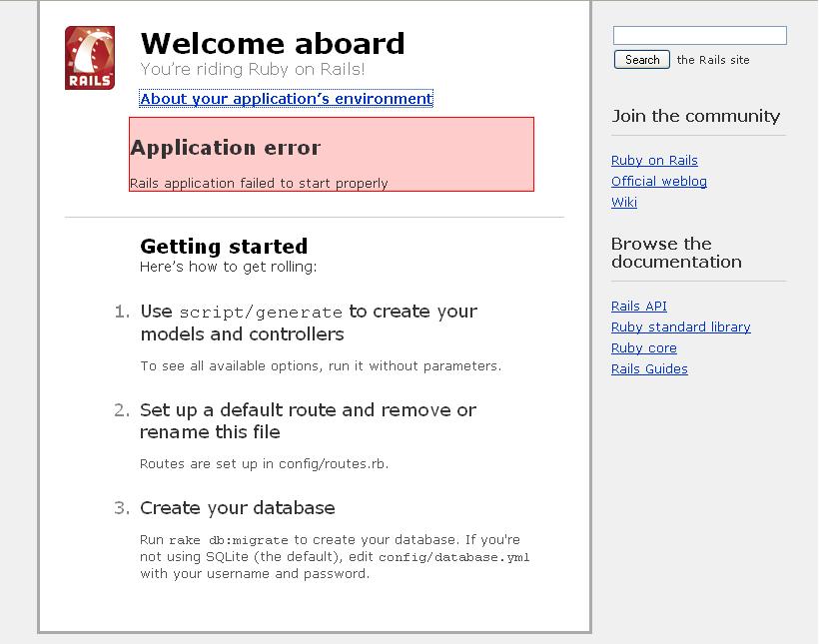
Task: Open the Ruby on Rails community link
Action: [654, 161]
